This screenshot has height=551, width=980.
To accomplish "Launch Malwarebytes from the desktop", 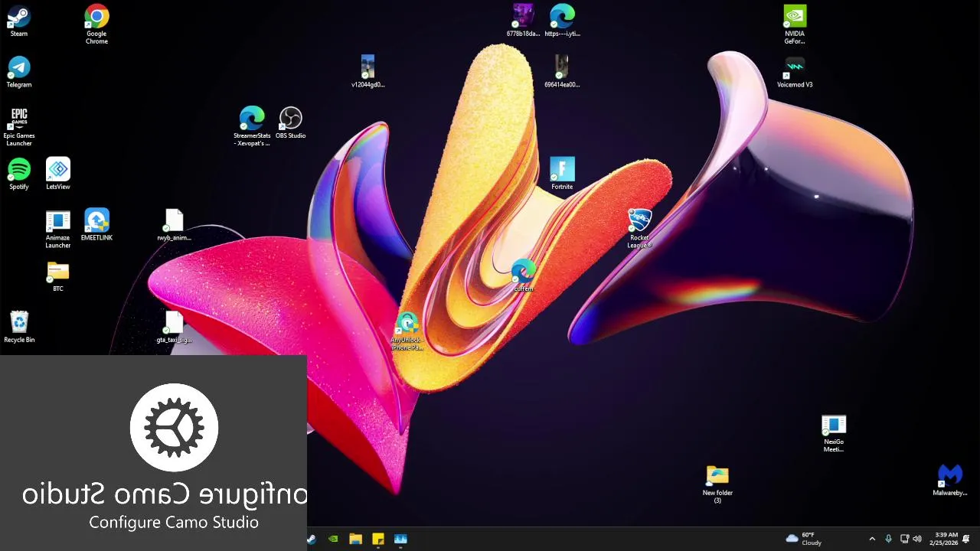I will pos(950,481).
